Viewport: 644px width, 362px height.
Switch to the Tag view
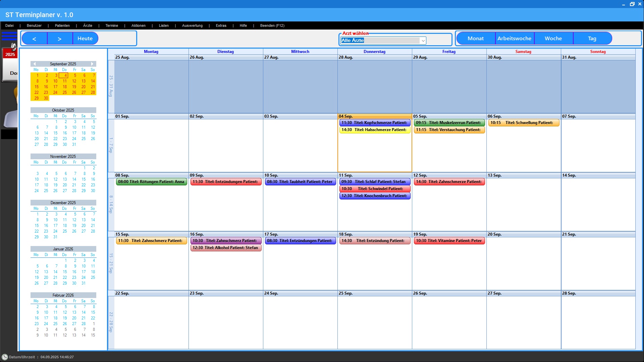coord(592,39)
